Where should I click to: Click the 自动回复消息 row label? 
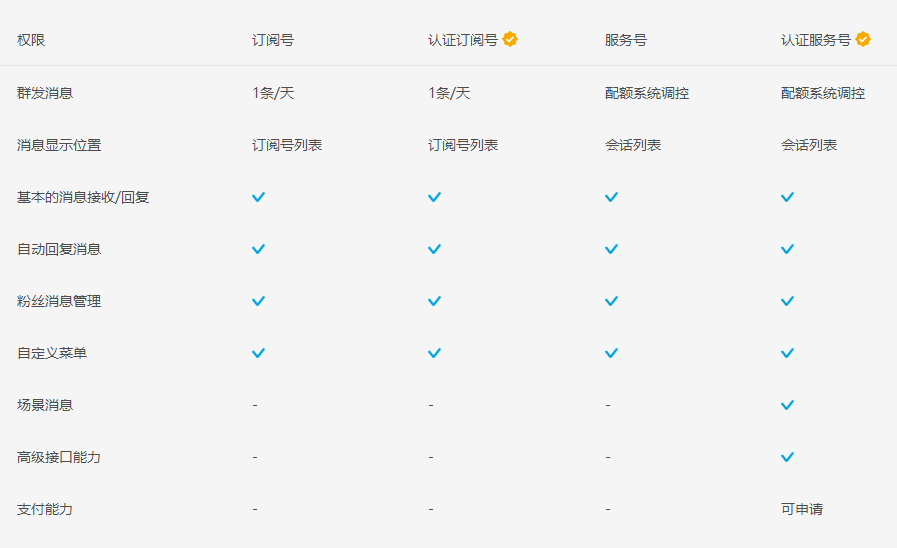click(59, 249)
